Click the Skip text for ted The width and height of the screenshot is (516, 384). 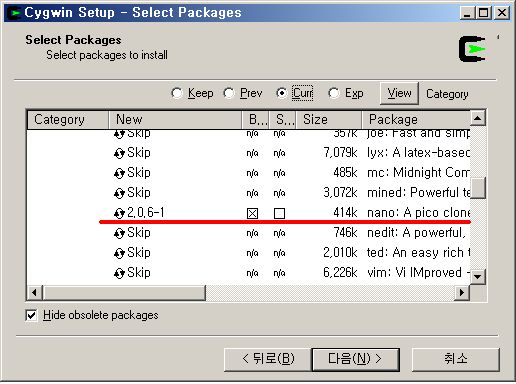[x=139, y=253]
